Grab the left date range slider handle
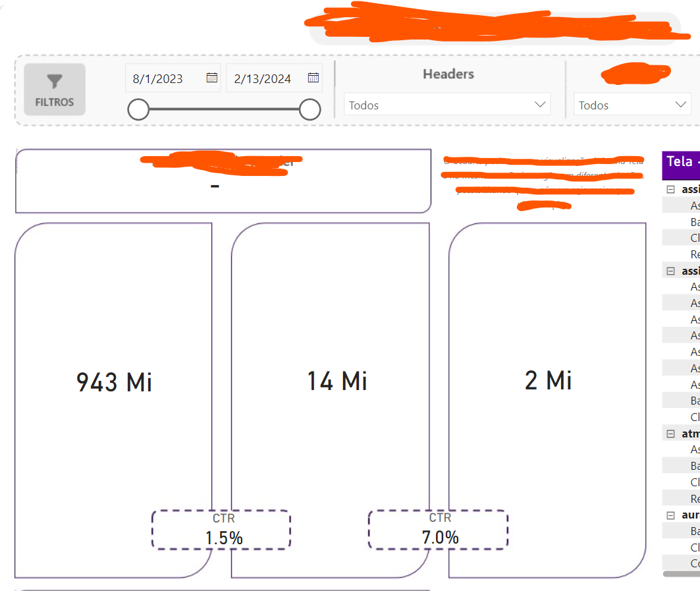The height and width of the screenshot is (591, 700). pos(138,109)
